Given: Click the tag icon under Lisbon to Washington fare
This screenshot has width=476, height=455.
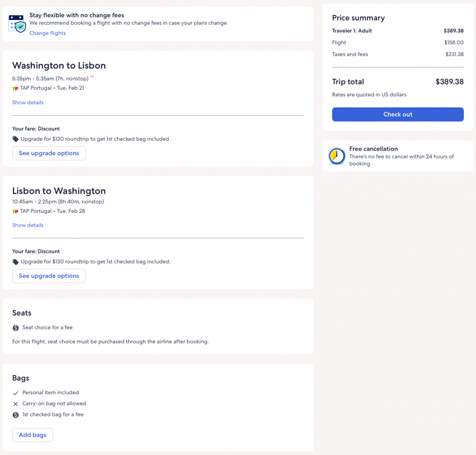Looking at the screenshot, I should tap(16, 262).
